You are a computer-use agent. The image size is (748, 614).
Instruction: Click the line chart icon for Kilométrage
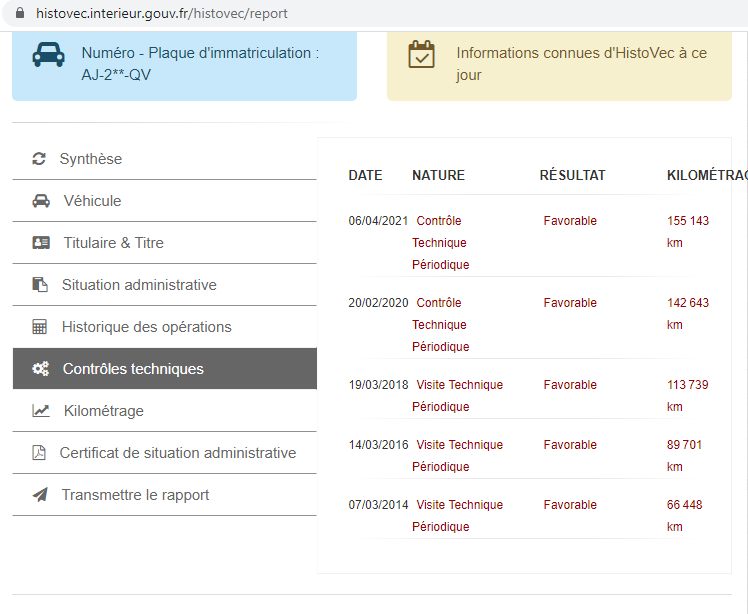click(41, 411)
